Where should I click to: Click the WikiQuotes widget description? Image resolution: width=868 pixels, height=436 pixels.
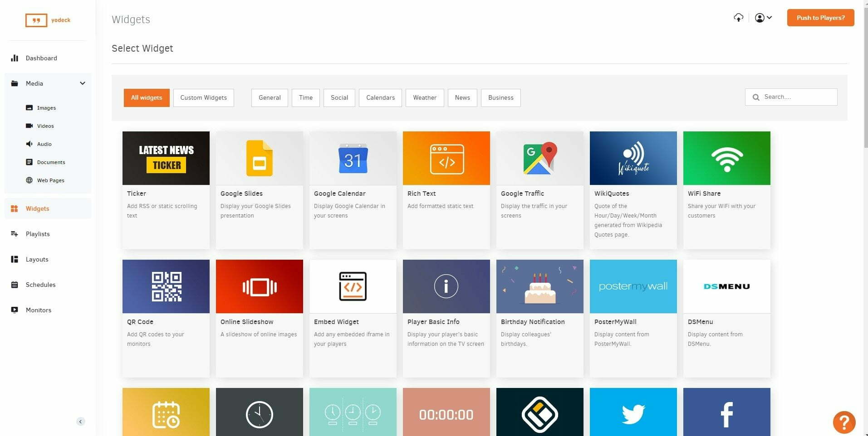coord(628,220)
